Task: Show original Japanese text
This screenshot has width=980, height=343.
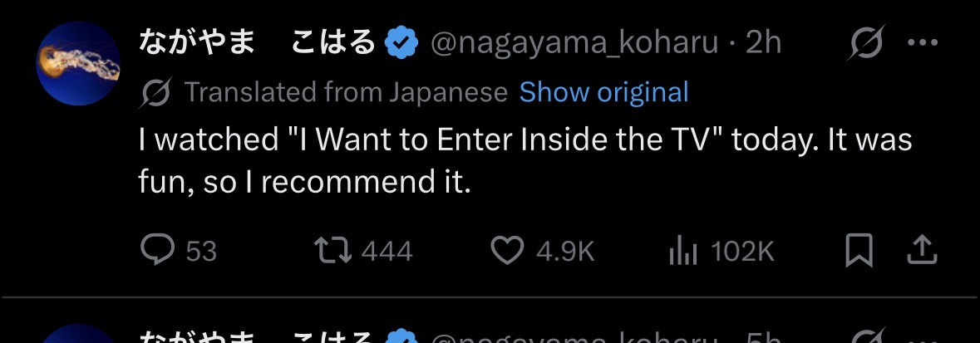Action: click(x=603, y=92)
